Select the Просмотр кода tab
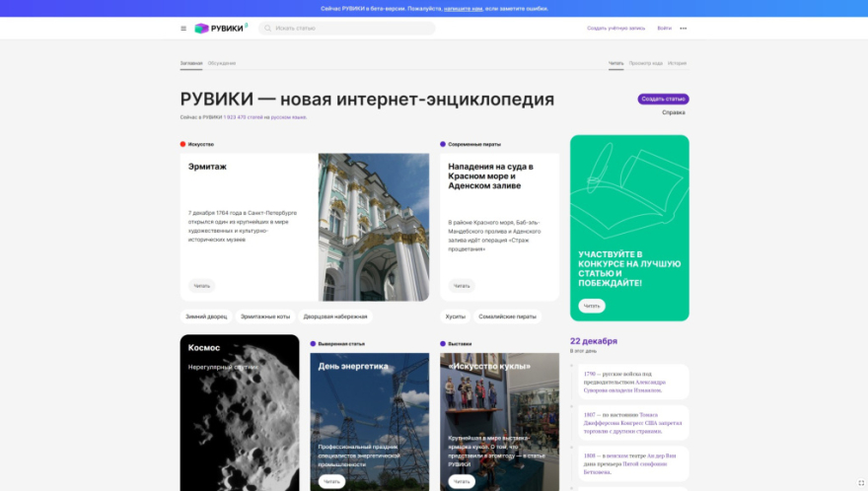This screenshot has height=491, width=868. 645,63
